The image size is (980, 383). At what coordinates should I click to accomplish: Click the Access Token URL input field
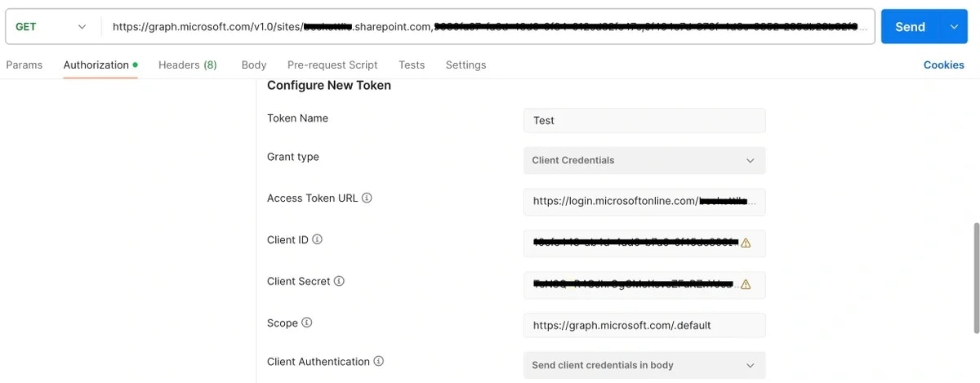tap(644, 202)
